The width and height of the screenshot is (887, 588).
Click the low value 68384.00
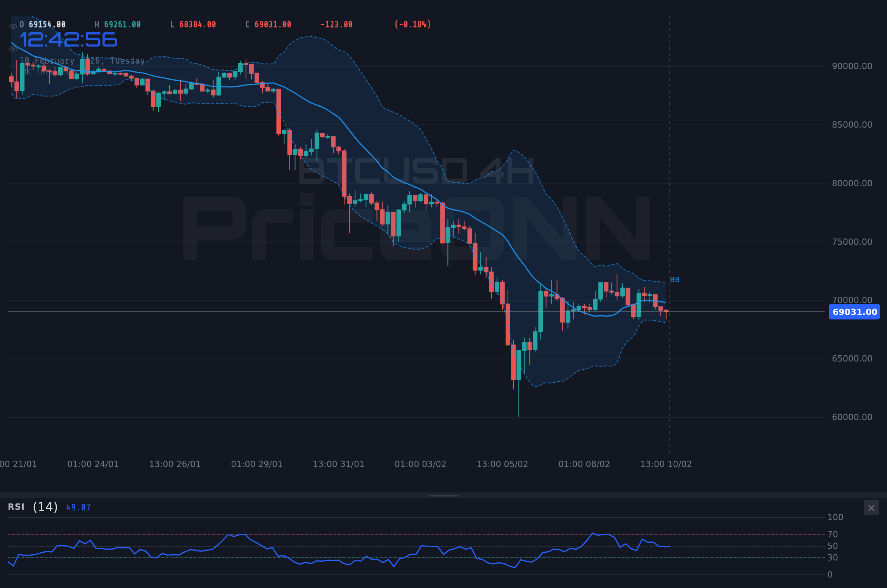pos(197,24)
